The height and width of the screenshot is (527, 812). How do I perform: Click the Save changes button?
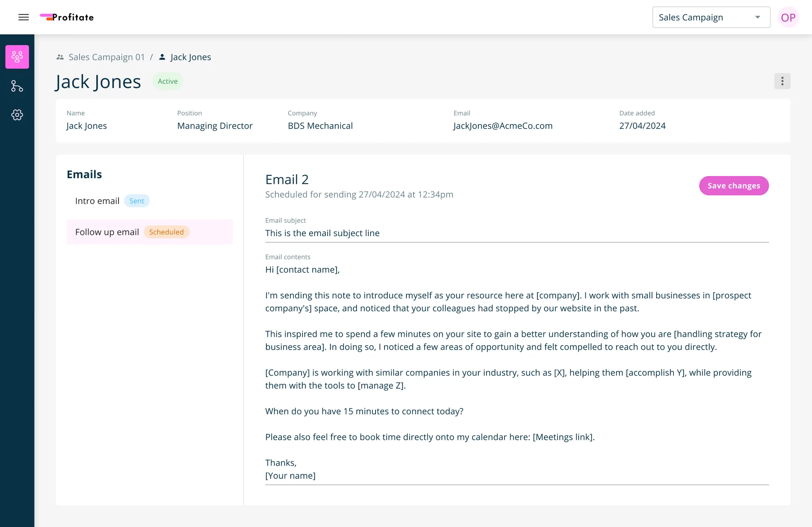coord(734,186)
